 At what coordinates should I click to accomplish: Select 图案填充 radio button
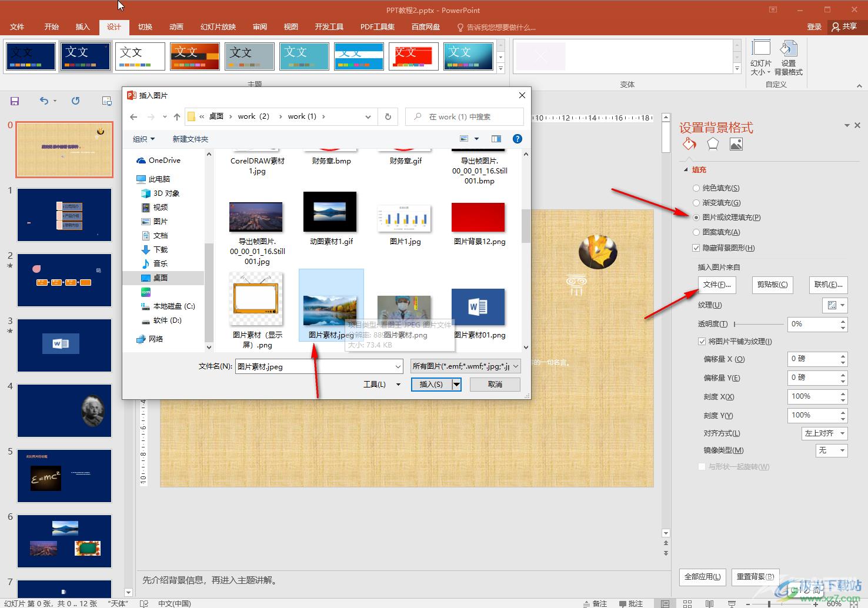(x=696, y=232)
